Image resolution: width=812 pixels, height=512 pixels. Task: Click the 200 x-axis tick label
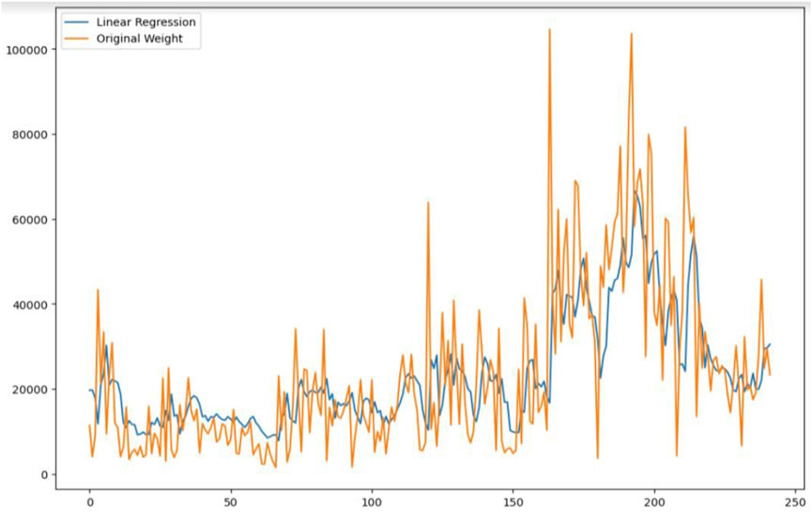coord(654,503)
